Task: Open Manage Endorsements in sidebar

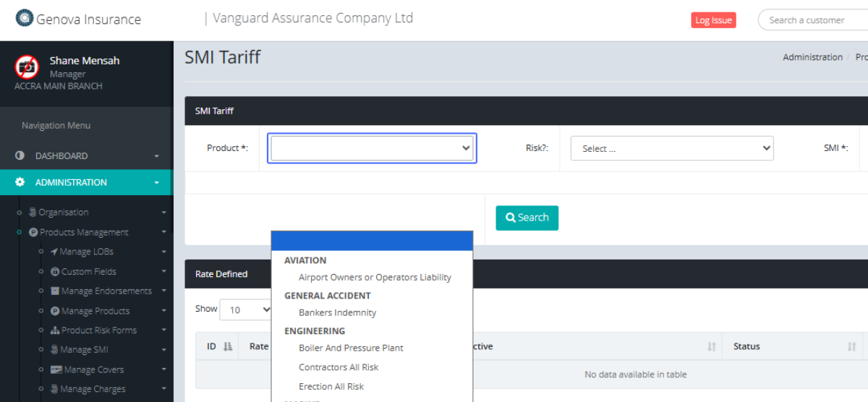Action: pos(106,291)
